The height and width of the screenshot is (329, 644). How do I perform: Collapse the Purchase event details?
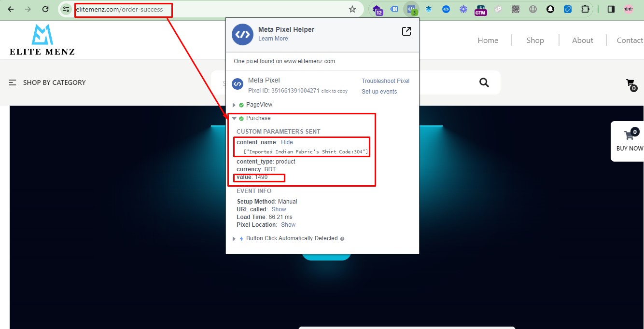coord(234,118)
